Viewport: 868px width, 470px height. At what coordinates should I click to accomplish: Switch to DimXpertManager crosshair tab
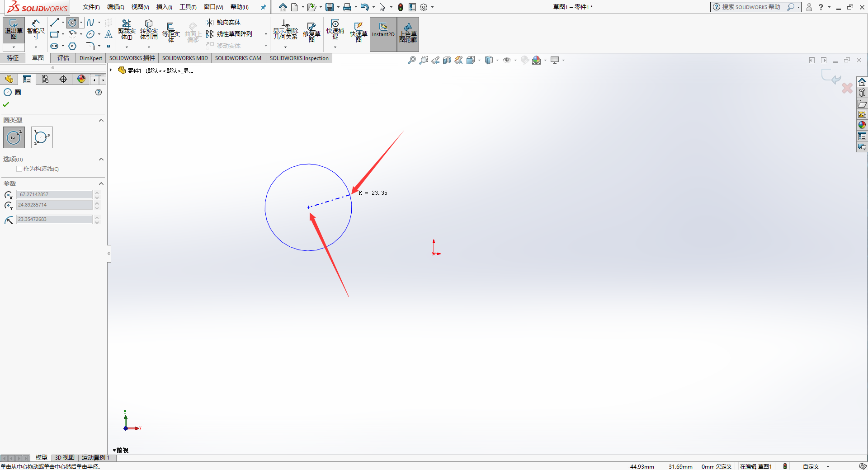pos(63,79)
